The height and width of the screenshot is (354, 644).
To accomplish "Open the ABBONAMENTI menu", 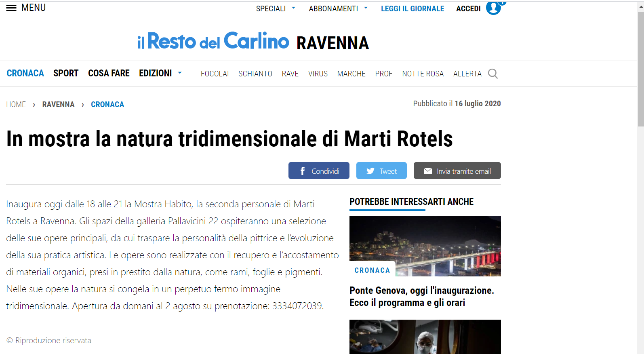I will click(333, 8).
